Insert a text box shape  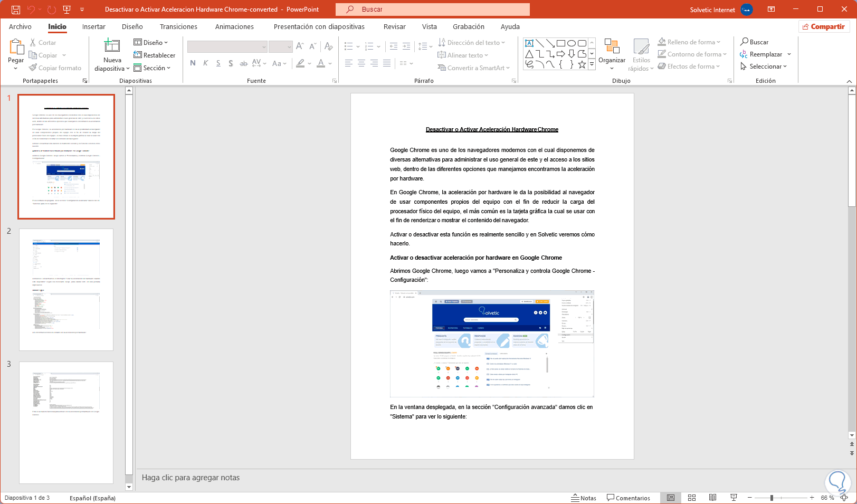(x=529, y=43)
